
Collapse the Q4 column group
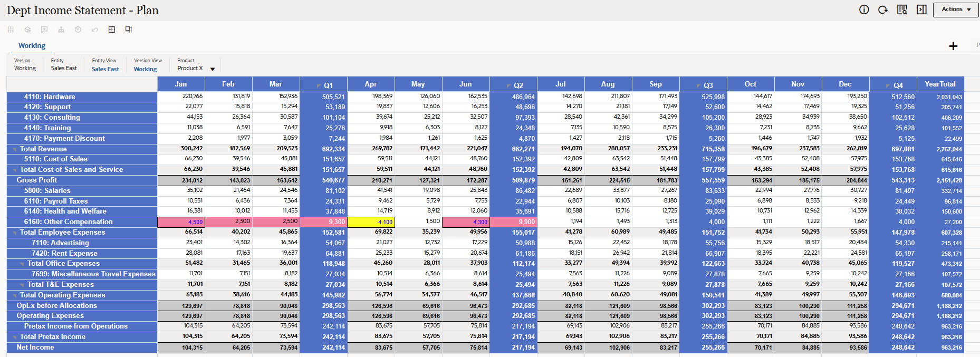coord(888,85)
